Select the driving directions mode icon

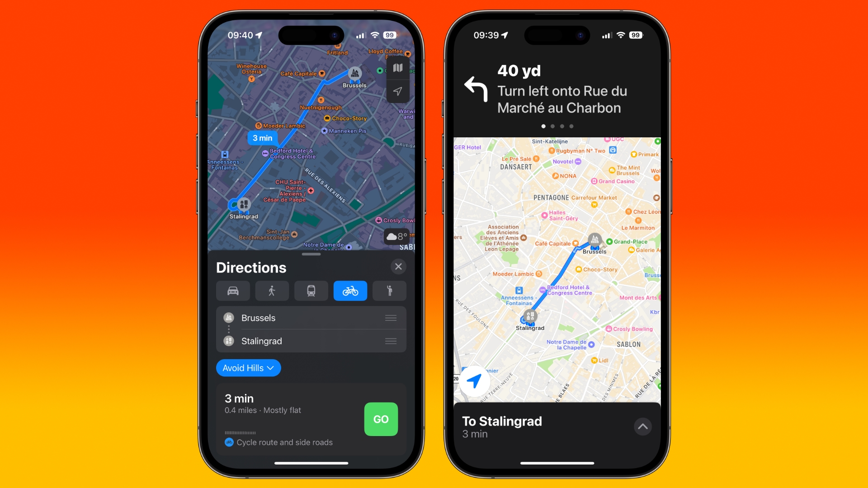pyautogui.click(x=232, y=291)
